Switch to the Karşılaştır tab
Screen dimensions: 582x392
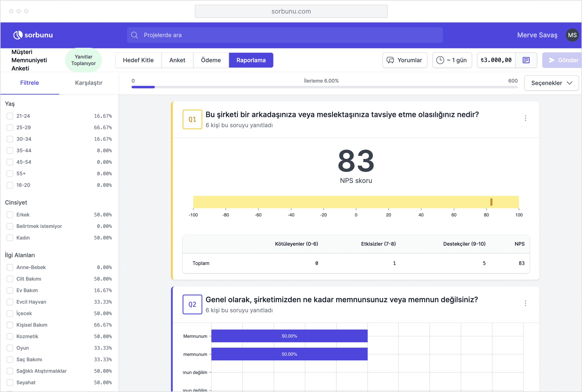[x=89, y=83]
